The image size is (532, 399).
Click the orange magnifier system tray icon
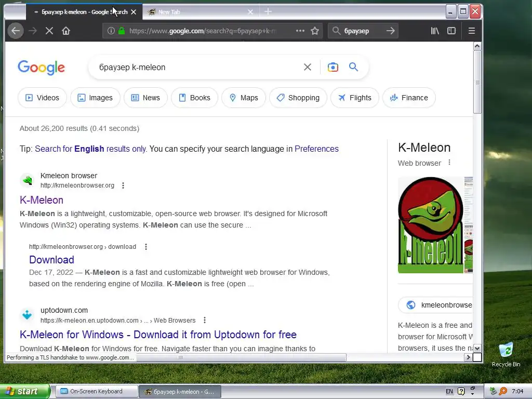point(503,391)
